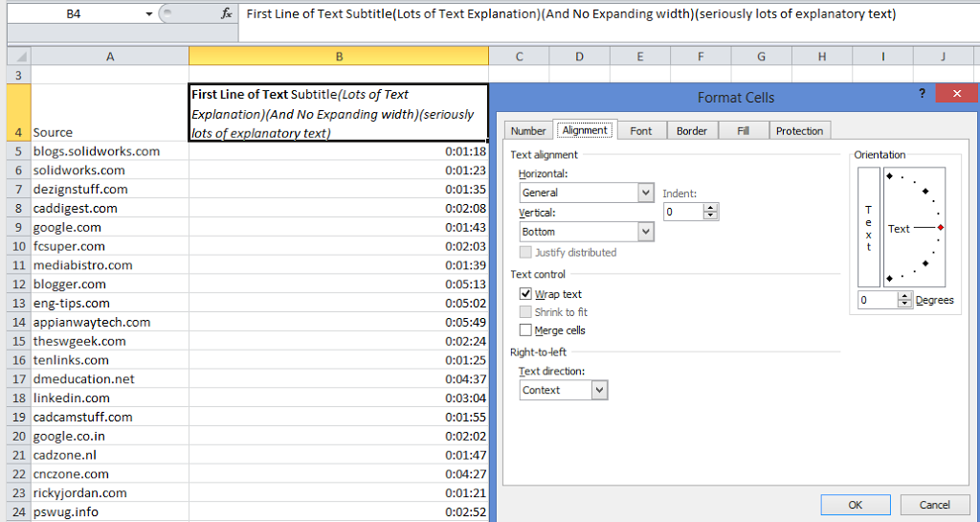
Task: Select the vertical Text orientation box
Action: [x=869, y=227]
